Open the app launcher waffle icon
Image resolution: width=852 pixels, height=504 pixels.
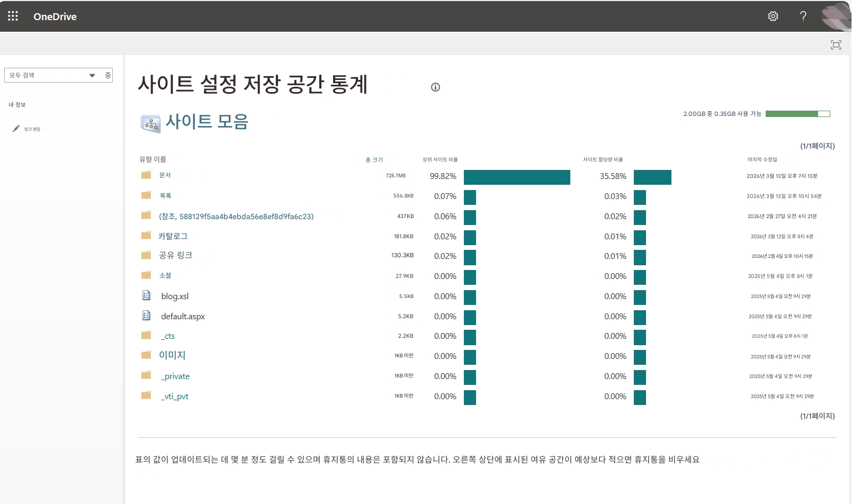pyautogui.click(x=13, y=16)
